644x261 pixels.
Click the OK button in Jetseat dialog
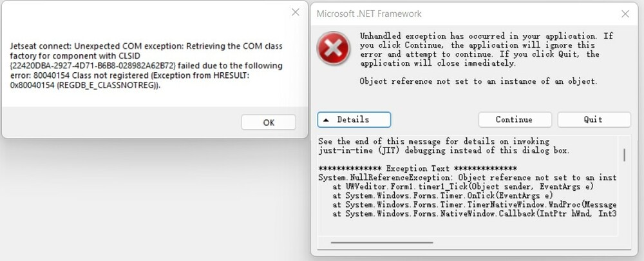pos(269,122)
